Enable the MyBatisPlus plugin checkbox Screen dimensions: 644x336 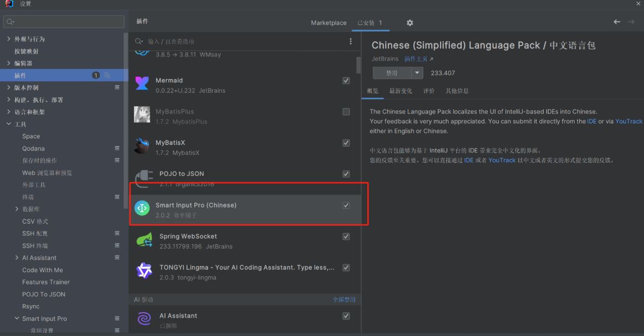point(346,112)
